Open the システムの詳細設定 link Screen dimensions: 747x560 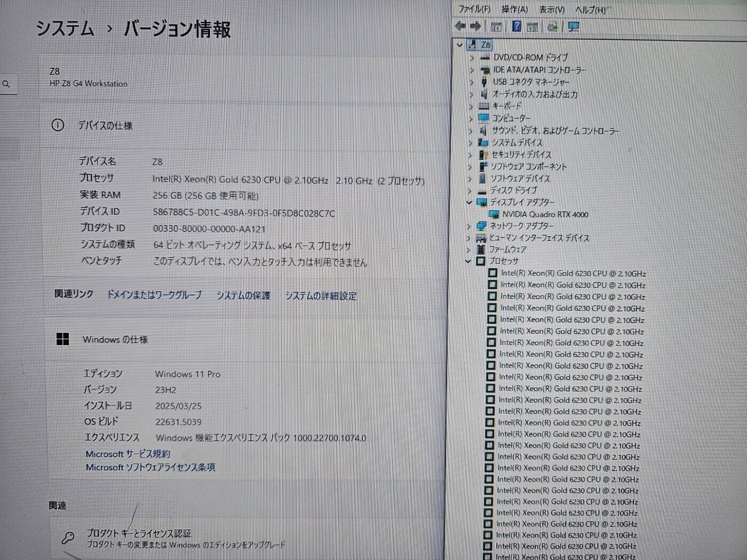(321, 295)
